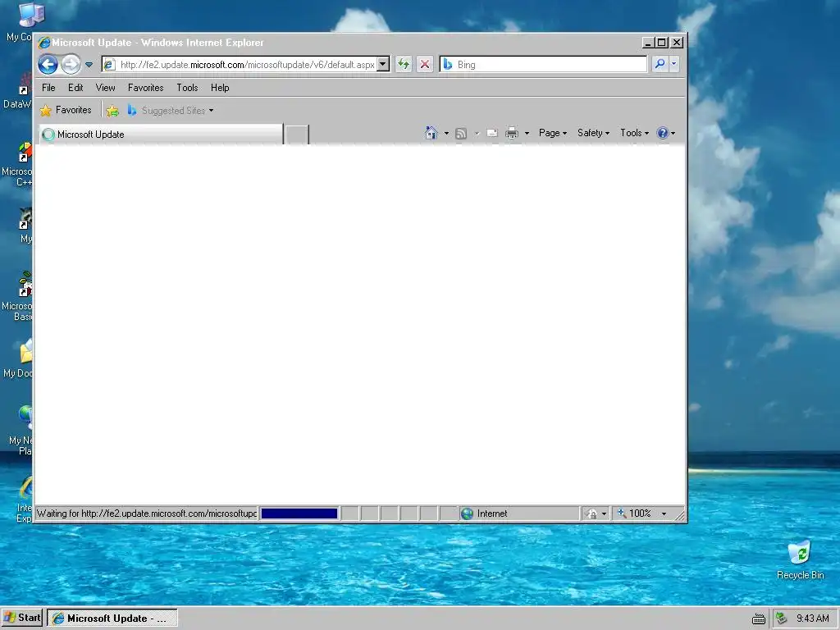Click the 100% zoom level button

pos(636,514)
